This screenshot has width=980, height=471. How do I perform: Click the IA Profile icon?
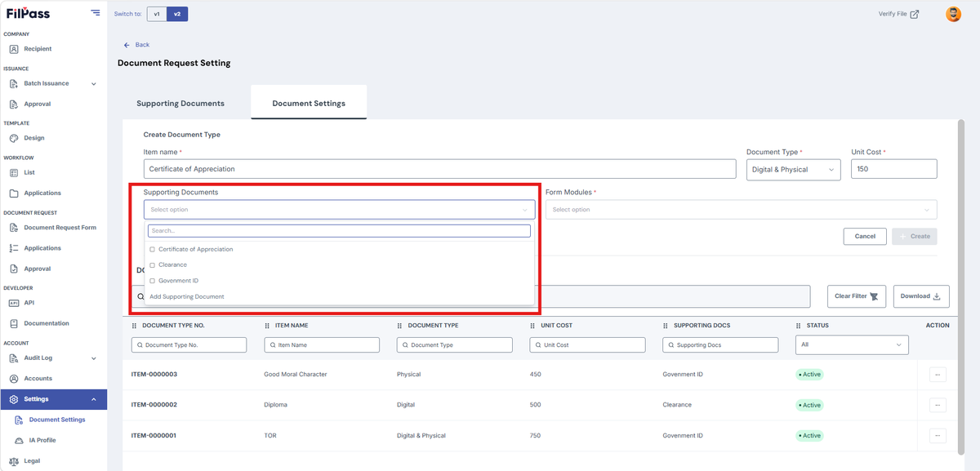pyautogui.click(x=19, y=440)
